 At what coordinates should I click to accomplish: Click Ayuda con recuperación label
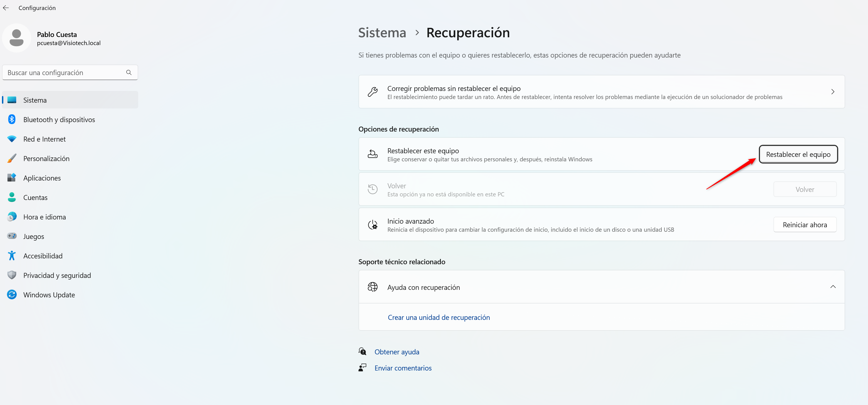(423, 287)
